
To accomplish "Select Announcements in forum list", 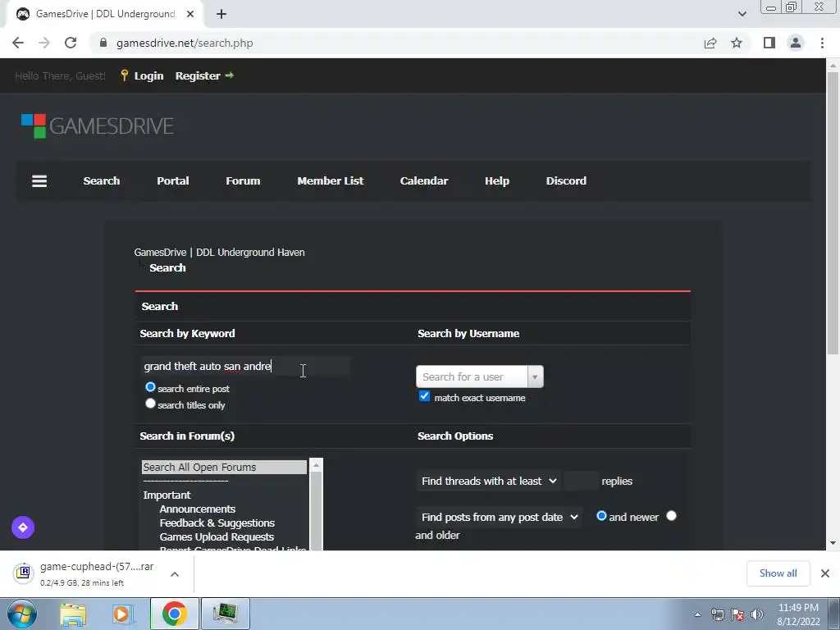I will [197, 509].
